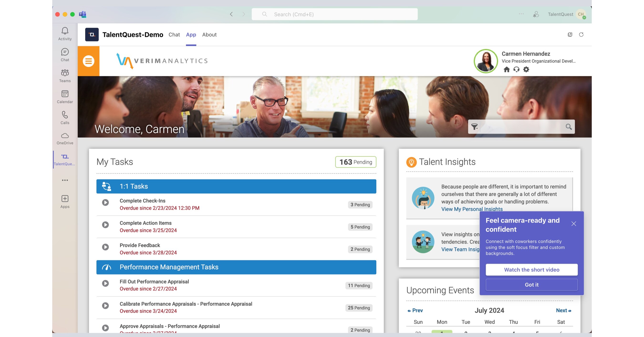Open the Teams Calendar from the sidebar
644x337 pixels.
65,96
